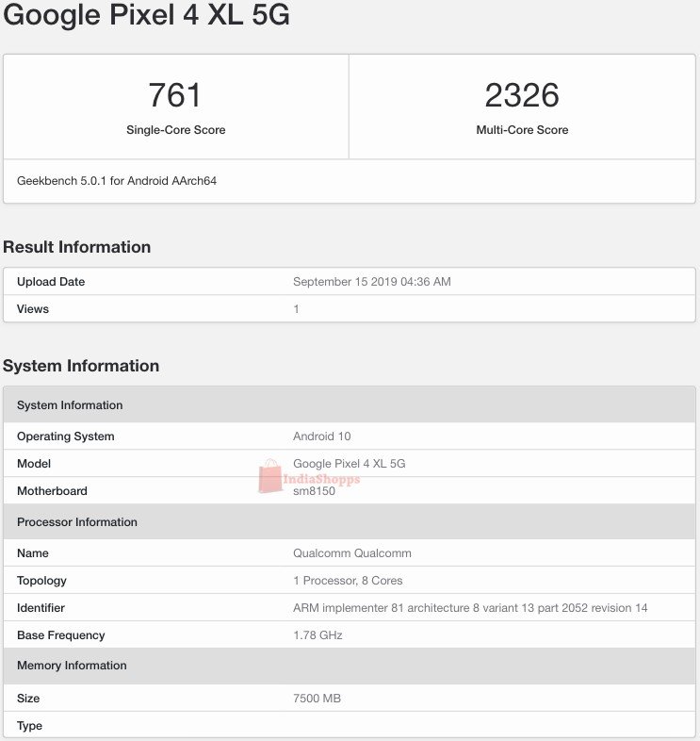
Task: Select the 1.78 GHz value
Action: (x=317, y=635)
